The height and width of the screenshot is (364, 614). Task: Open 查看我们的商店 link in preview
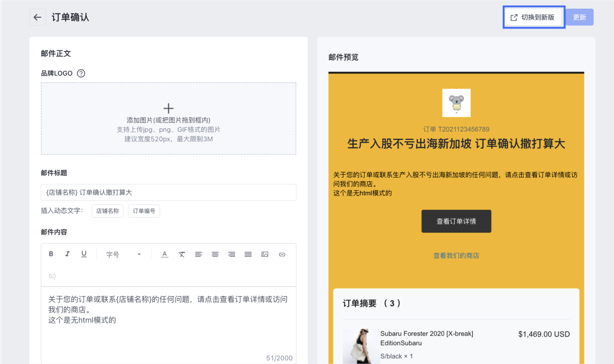tap(456, 256)
